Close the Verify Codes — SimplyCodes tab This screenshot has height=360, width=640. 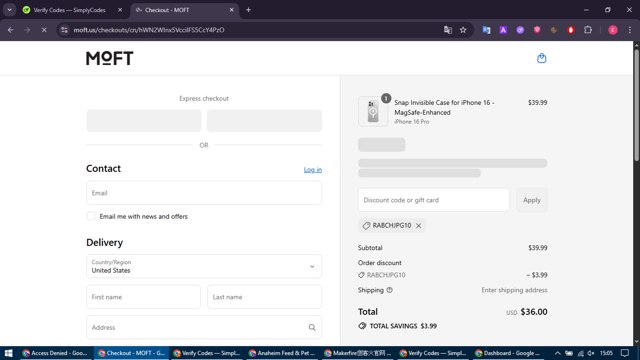pyautogui.click(x=120, y=10)
